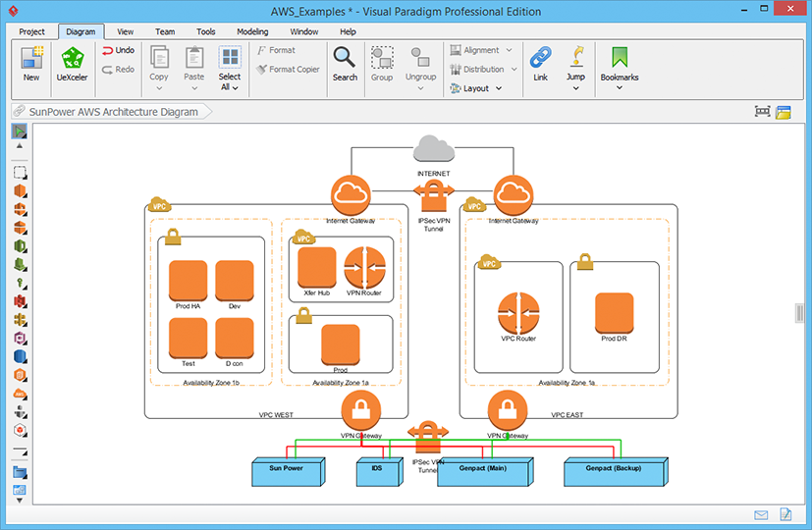Expand the Paste dropdown arrow
812x530 pixels.
194,88
